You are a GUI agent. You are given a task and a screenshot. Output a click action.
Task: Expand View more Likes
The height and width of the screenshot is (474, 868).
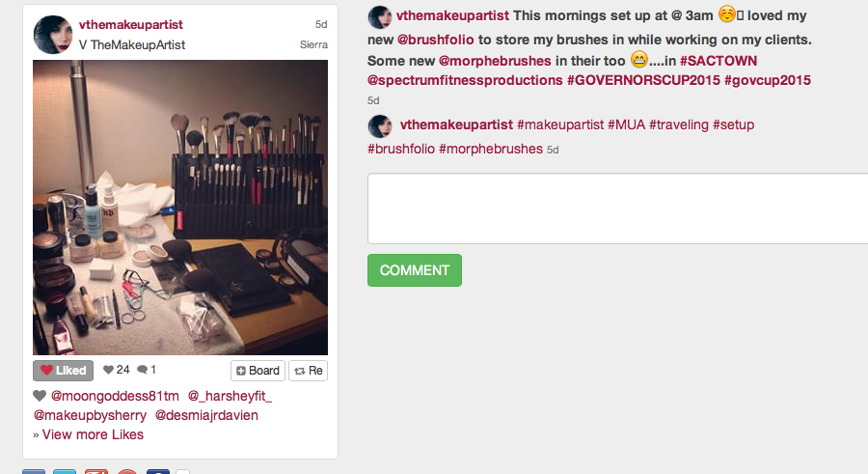coord(93,434)
